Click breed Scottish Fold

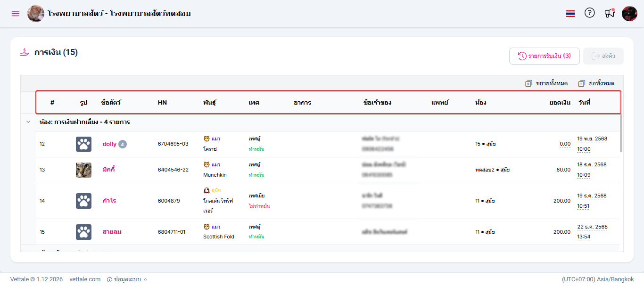click(x=219, y=237)
